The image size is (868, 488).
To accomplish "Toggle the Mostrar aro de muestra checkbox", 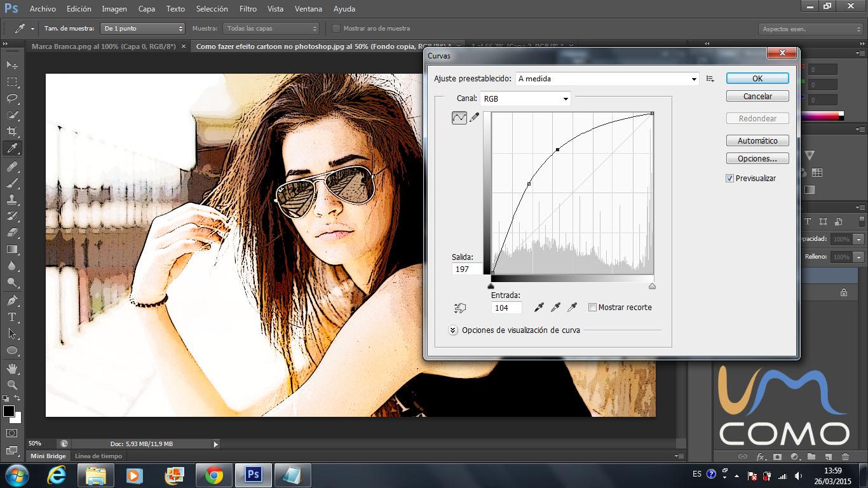I will coord(336,29).
